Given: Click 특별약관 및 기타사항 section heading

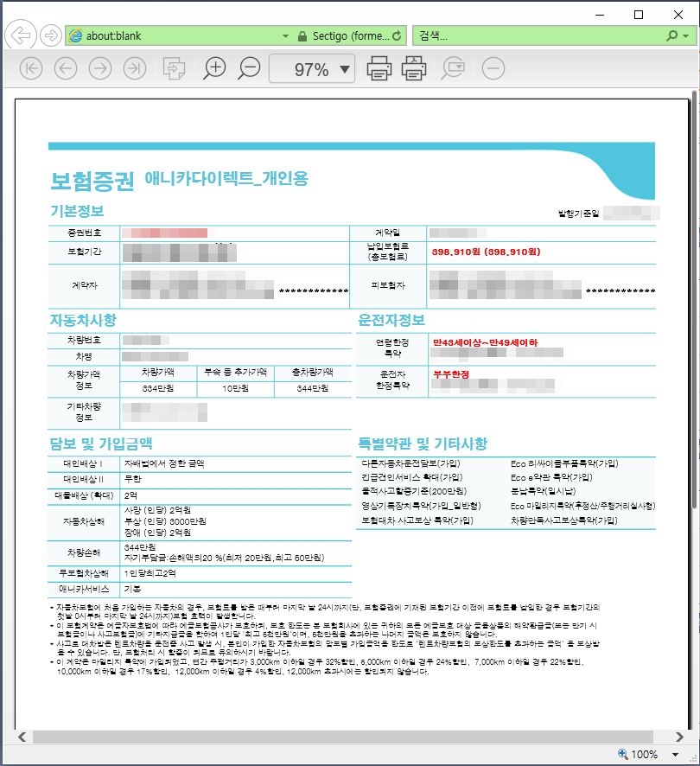Looking at the screenshot, I should 423,444.
